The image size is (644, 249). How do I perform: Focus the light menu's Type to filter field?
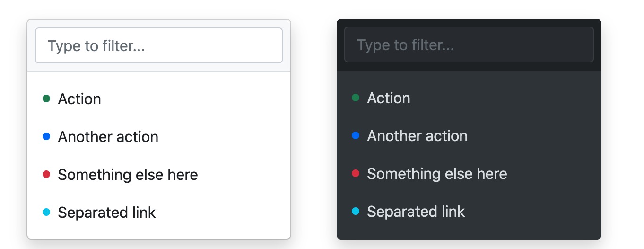click(159, 45)
